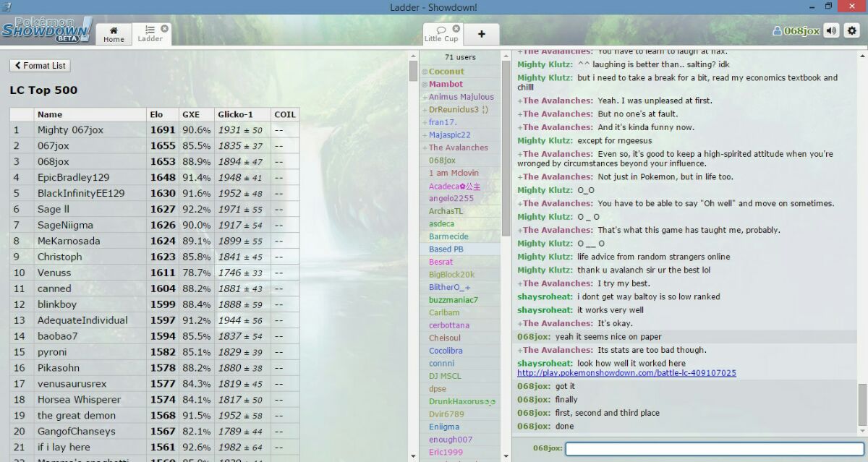Open user Based PB in list
Screen dimensions: 868x462
[x=459, y=249]
